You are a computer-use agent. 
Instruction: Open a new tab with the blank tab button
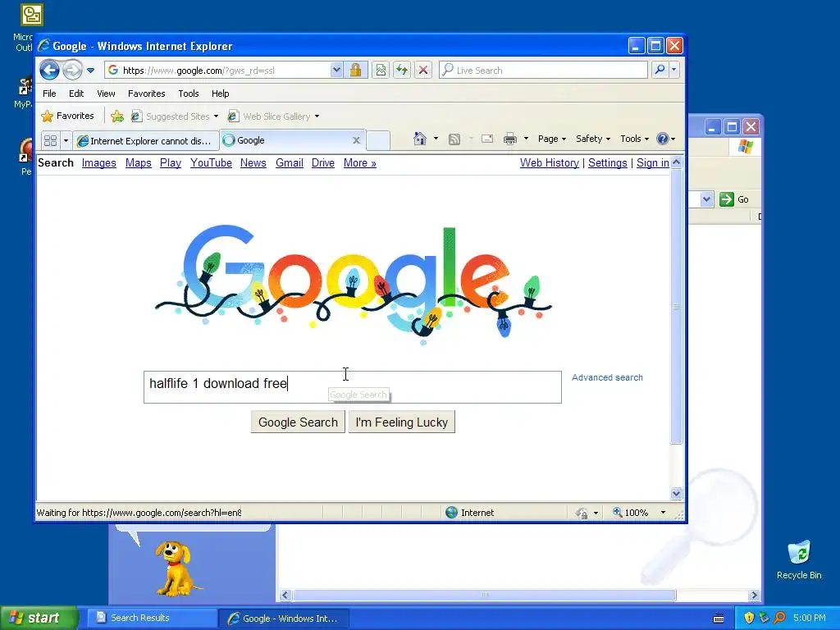377,140
